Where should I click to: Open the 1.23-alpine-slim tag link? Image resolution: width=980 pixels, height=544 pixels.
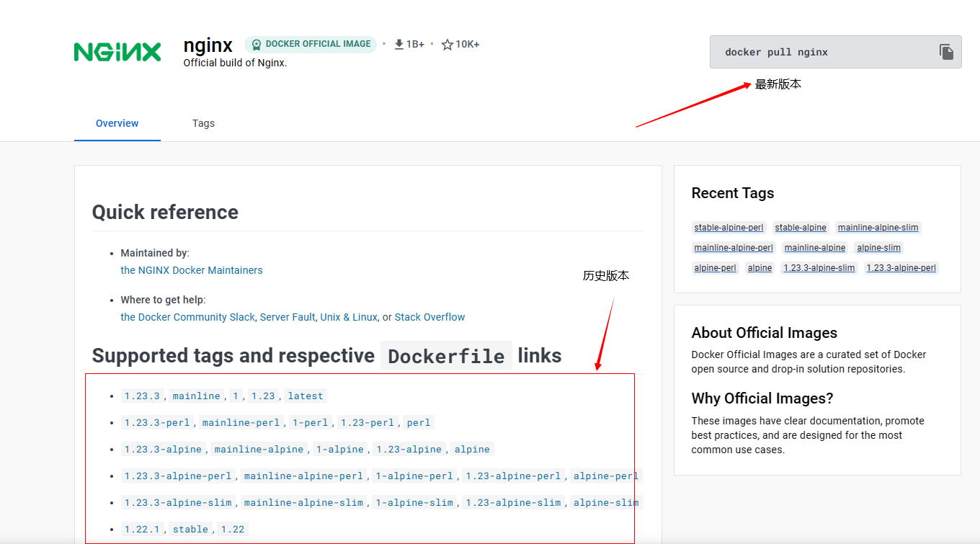coord(513,502)
